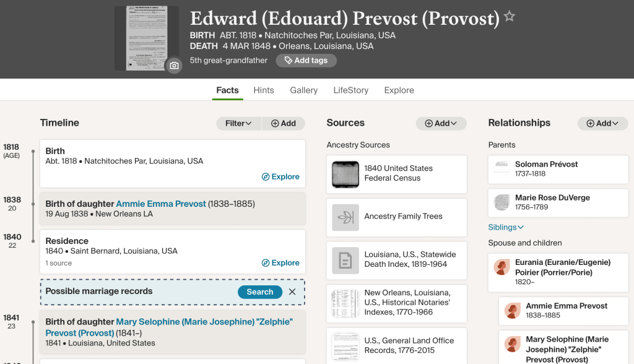Explore the 1818 Birth event

pyautogui.click(x=280, y=176)
